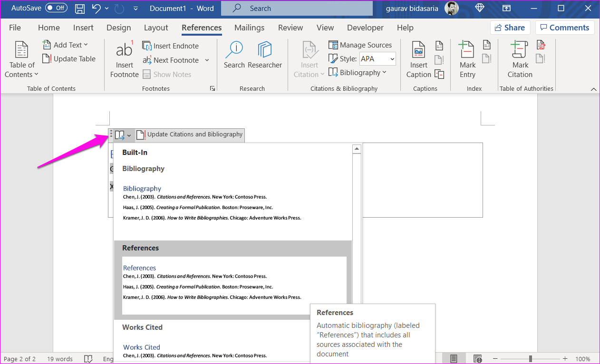
Task: Open the Developer tab
Action: click(365, 28)
